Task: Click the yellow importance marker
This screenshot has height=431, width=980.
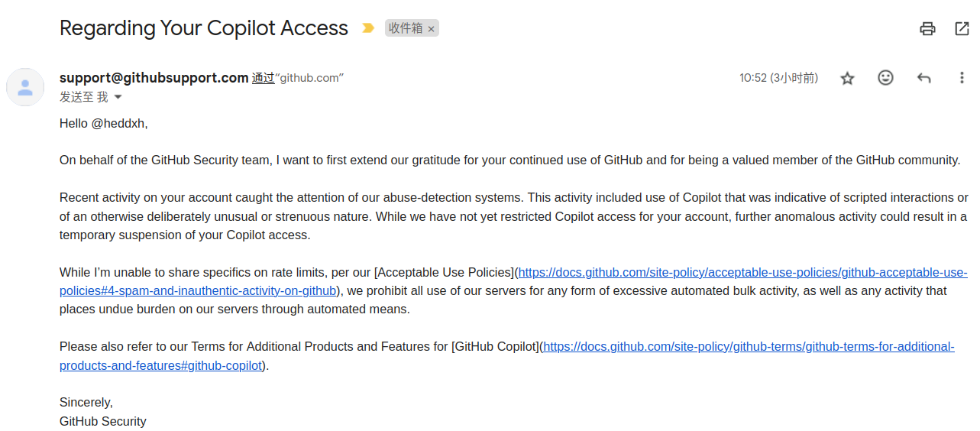Action: (x=368, y=28)
